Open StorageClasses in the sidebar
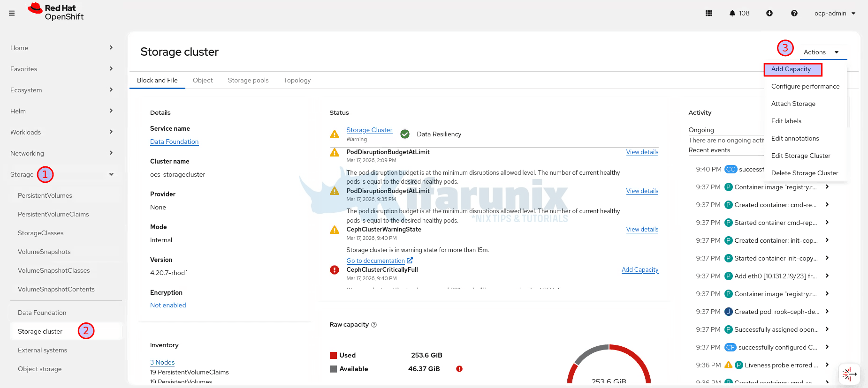868x388 pixels. pos(66,233)
